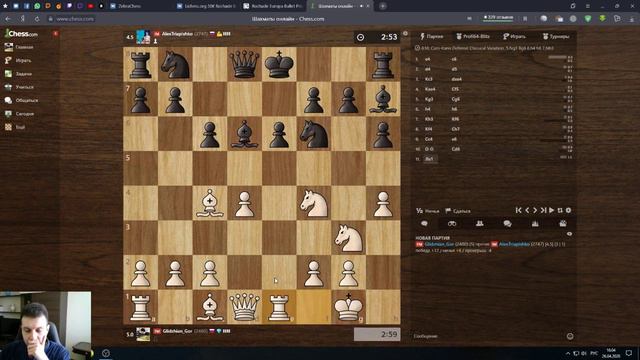Viewport: 640px width, 360px height.
Task: Open Общаться in the sidebar
Action: click(x=21, y=100)
